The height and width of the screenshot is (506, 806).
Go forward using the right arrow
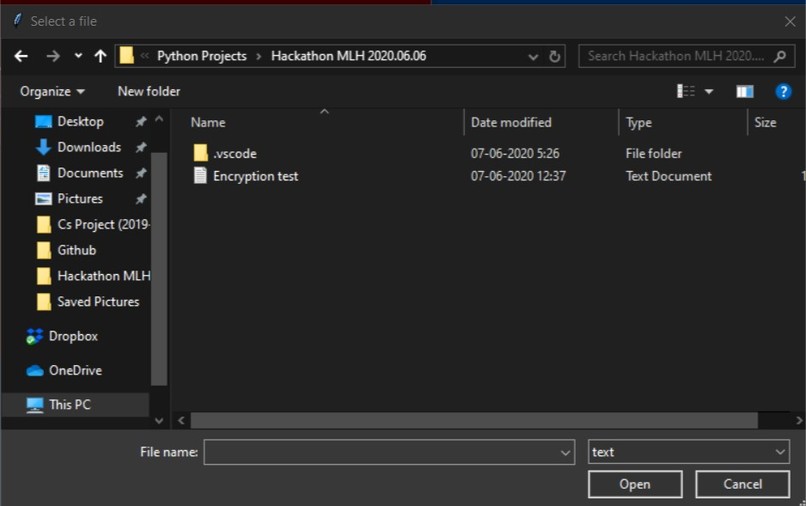[x=53, y=56]
